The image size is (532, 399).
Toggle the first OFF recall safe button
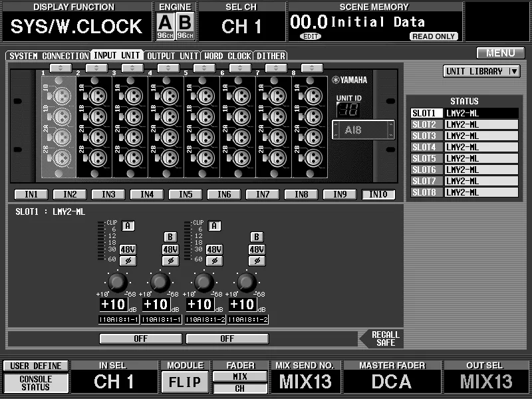pyautogui.click(x=141, y=338)
